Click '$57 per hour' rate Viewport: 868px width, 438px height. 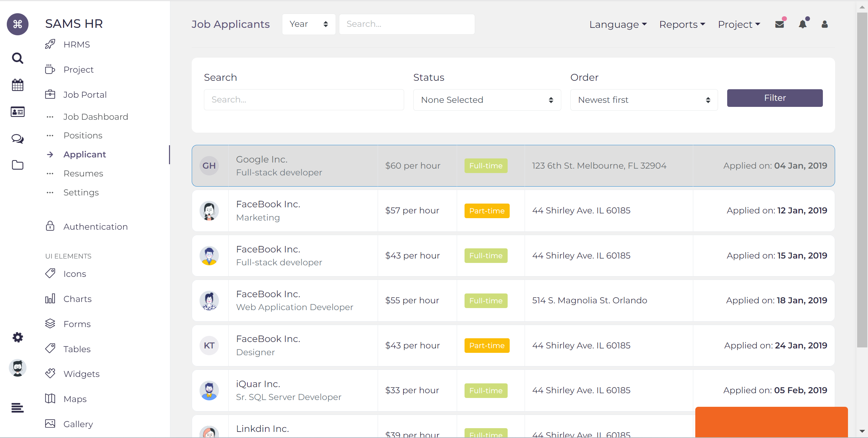pyautogui.click(x=412, y=210)
